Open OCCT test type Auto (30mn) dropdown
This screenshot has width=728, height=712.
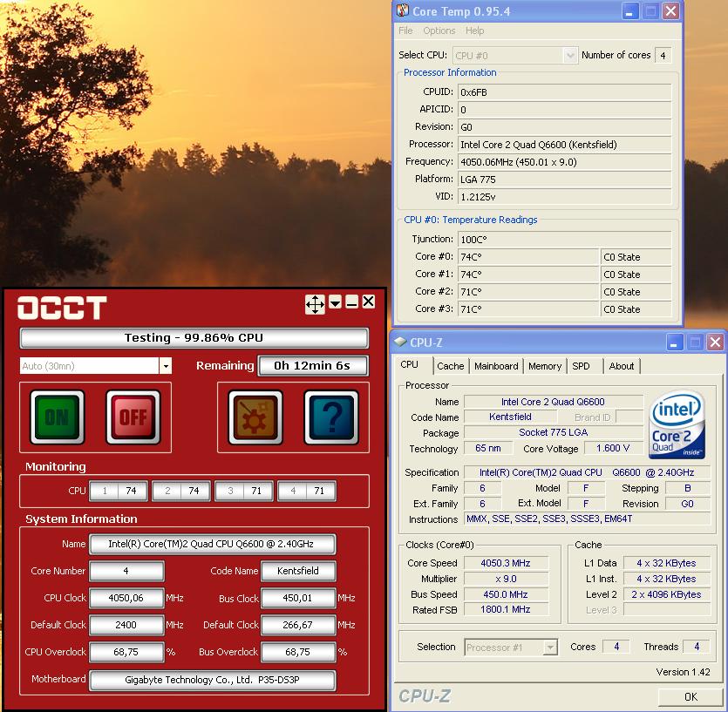(x=166, y=366)
